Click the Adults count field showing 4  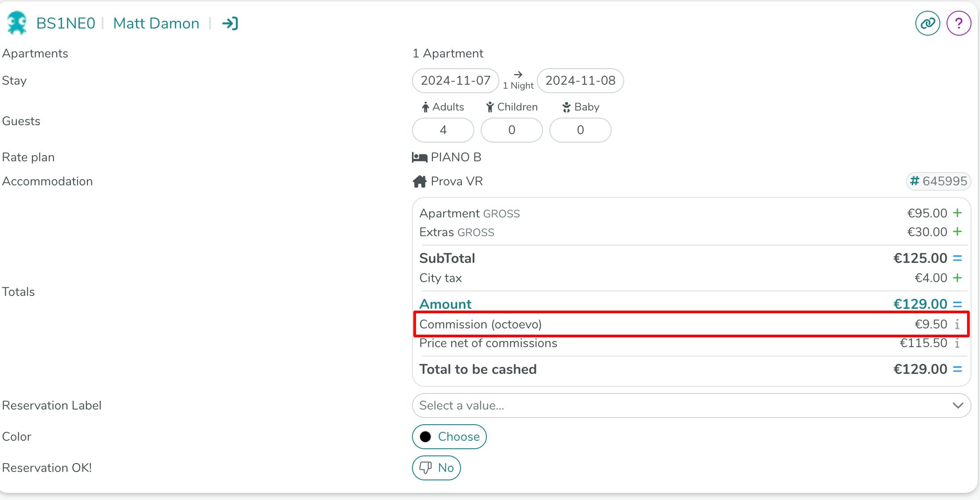[x=443, y=130]
